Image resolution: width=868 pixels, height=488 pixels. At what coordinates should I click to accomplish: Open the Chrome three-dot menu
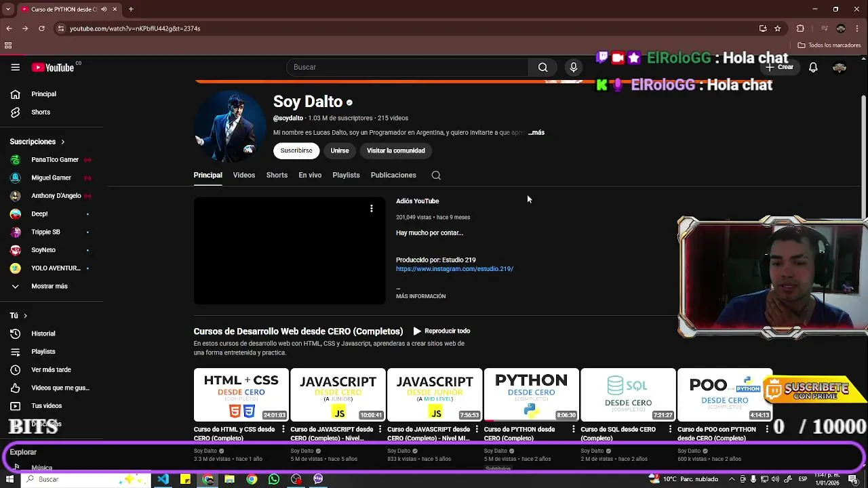point(858,28)
